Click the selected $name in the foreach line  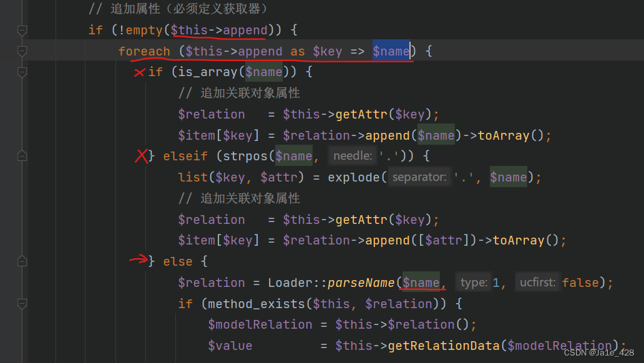(391, 51)
